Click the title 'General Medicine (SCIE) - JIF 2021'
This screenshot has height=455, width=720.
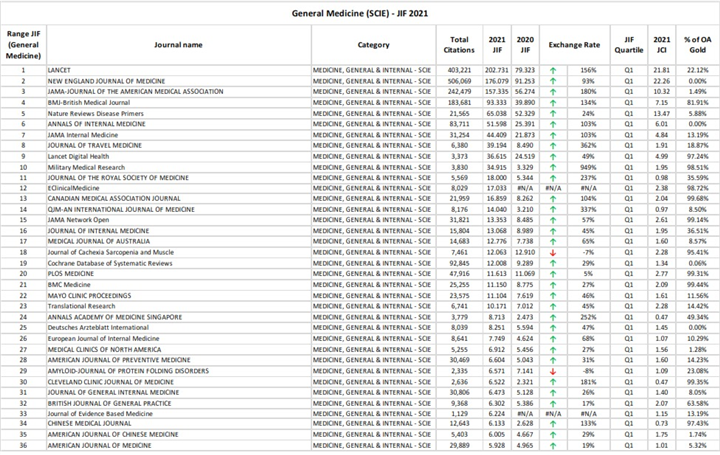coord(360,13)
